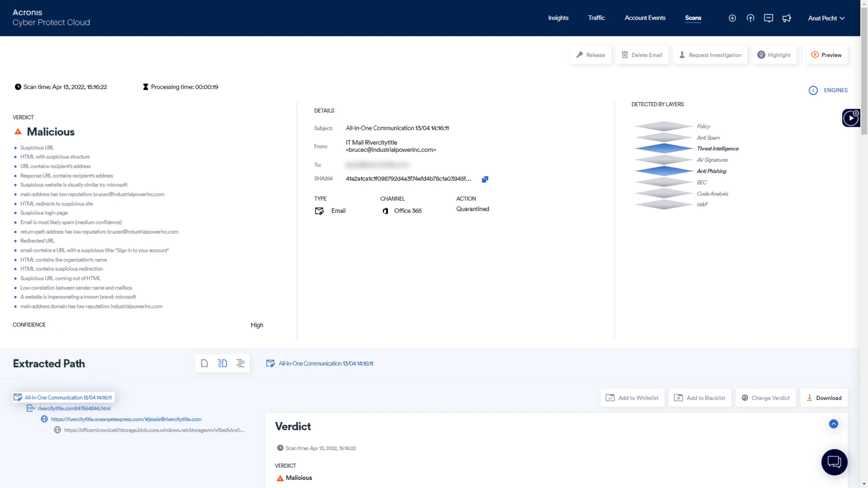This screenshot has width=868, height=488.
Task: Click Request Investigation button
Action: tap(710, 55)
